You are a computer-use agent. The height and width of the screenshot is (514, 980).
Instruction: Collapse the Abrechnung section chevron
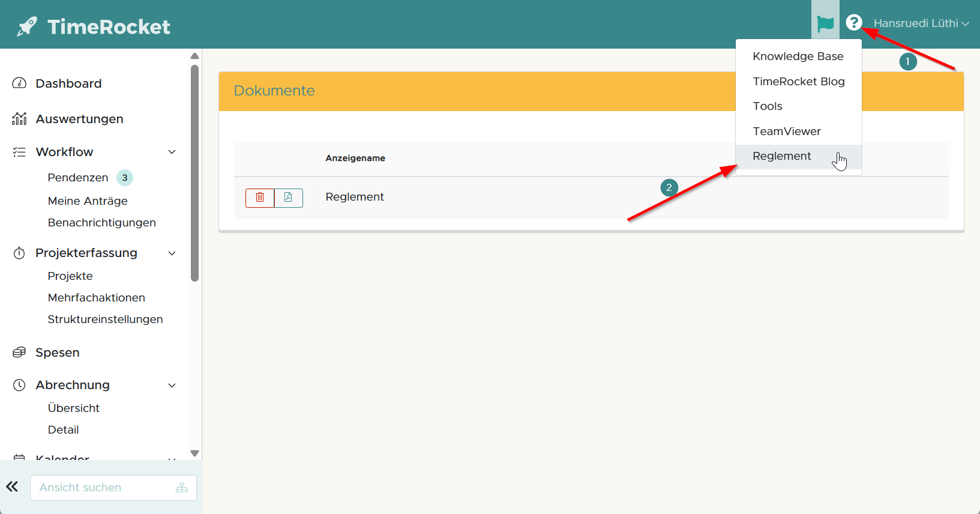click(172, 385)
